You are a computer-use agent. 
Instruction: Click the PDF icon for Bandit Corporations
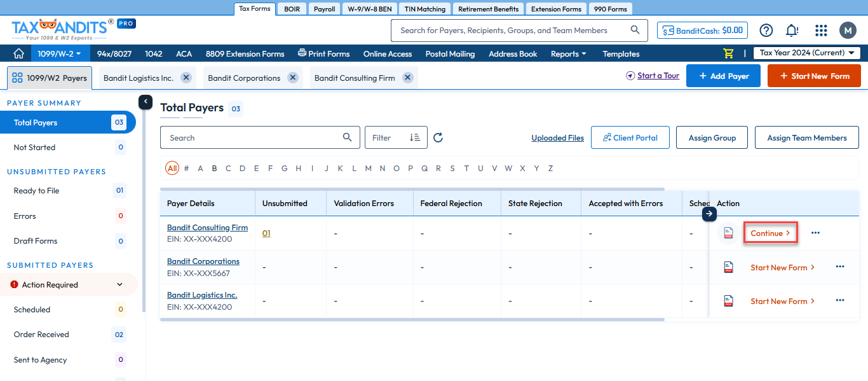click(729, 267)
